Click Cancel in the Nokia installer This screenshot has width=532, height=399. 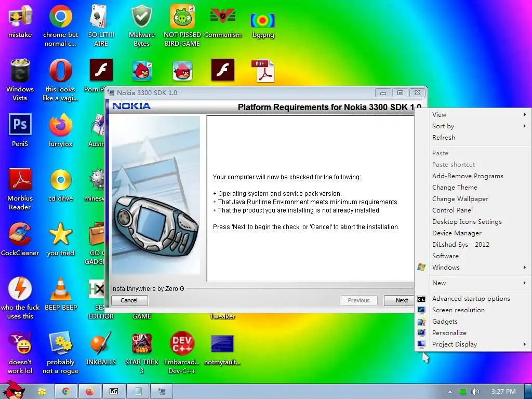129,300
